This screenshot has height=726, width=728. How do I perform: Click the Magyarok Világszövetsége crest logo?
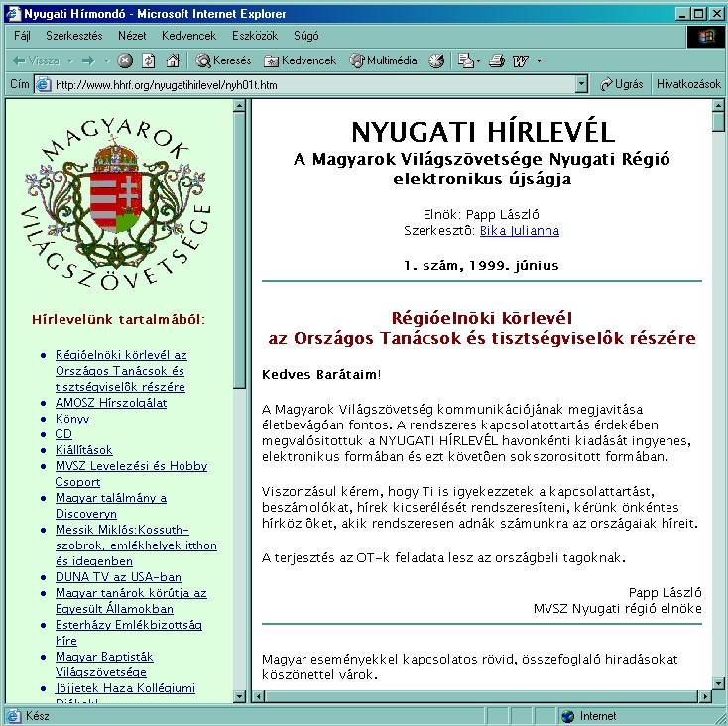116,204
